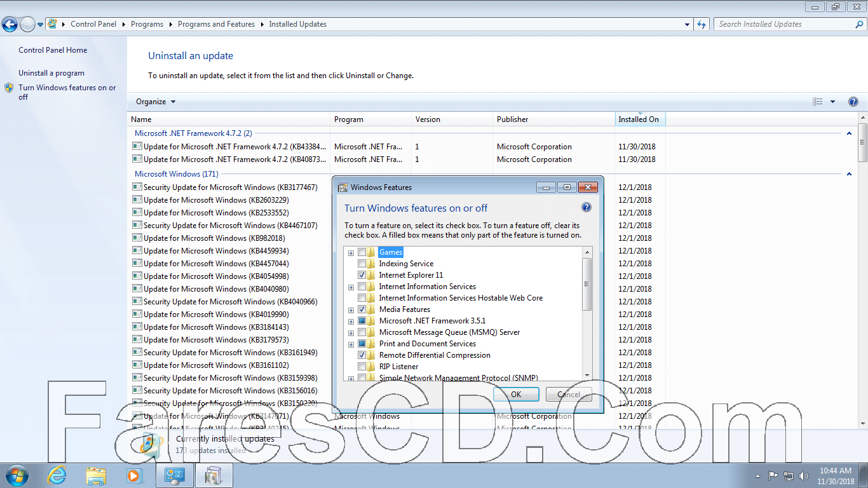Open address bar history dropdown

pyautogui.click(x=688, y=24)
